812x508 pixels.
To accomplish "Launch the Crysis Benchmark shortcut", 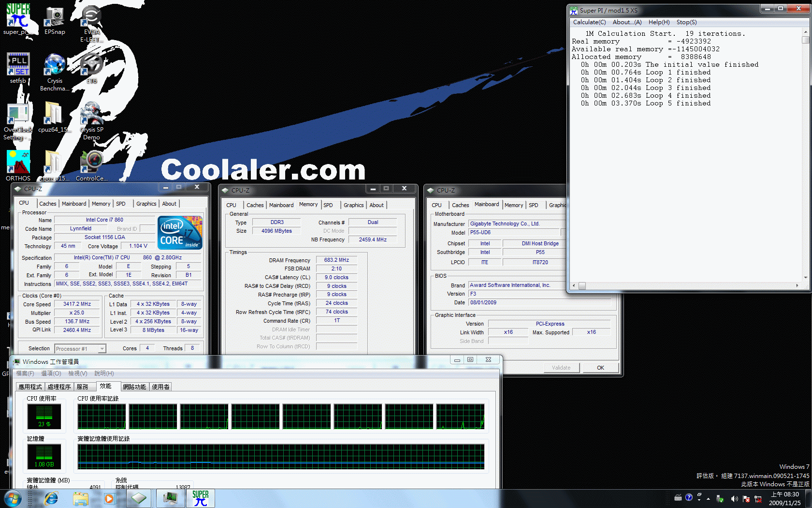I will [55, 72].
